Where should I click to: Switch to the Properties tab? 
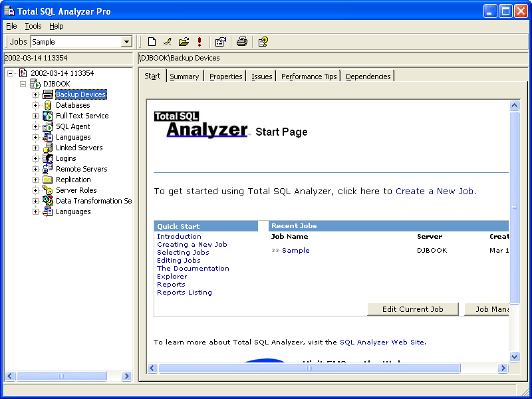(x=226, y=76)
